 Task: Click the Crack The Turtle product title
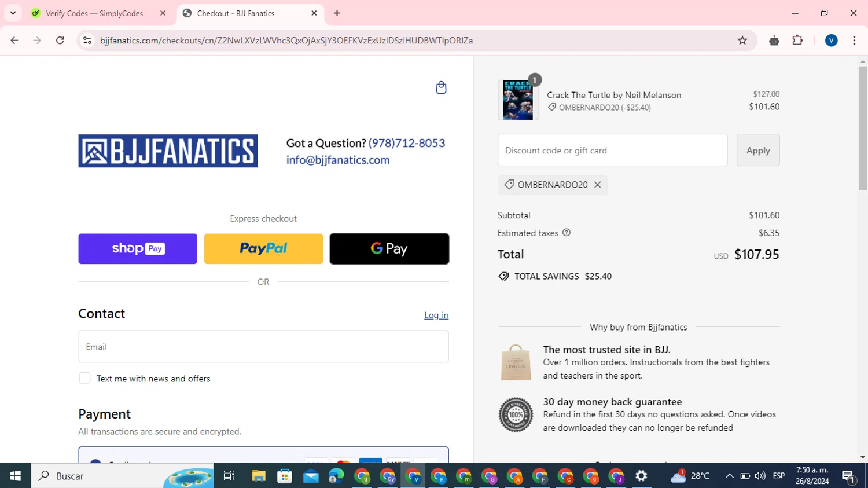[x=614, y=95]
